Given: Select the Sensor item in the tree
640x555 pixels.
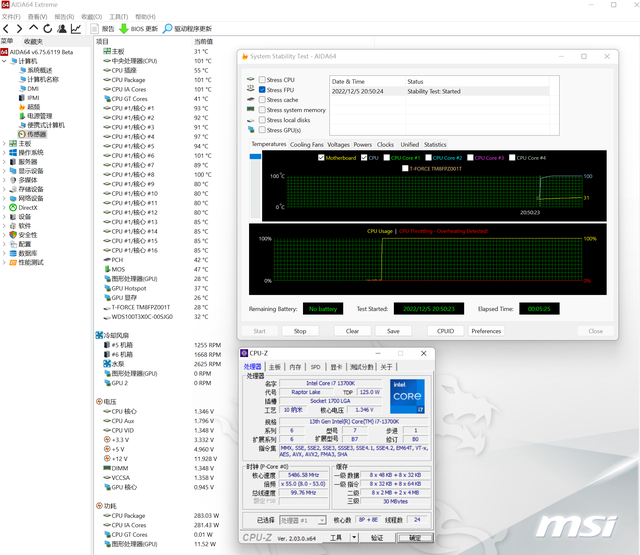Looking at the screenshot, I should click(36, 134).
